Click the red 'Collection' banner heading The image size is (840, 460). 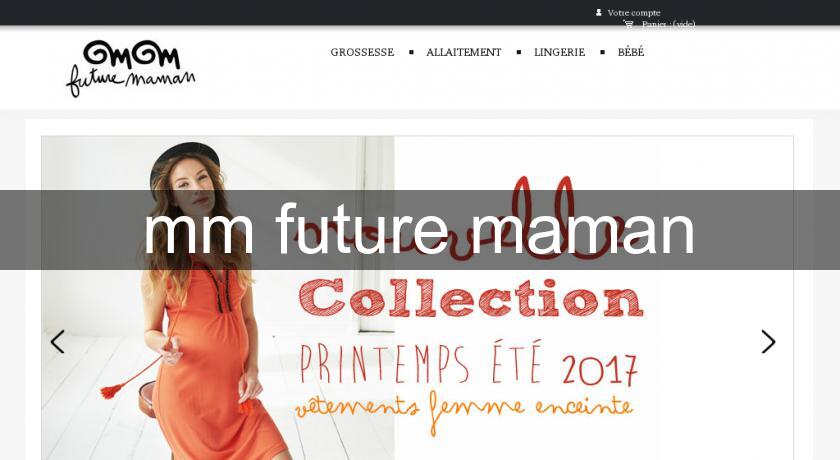click(x=471, y=298)
